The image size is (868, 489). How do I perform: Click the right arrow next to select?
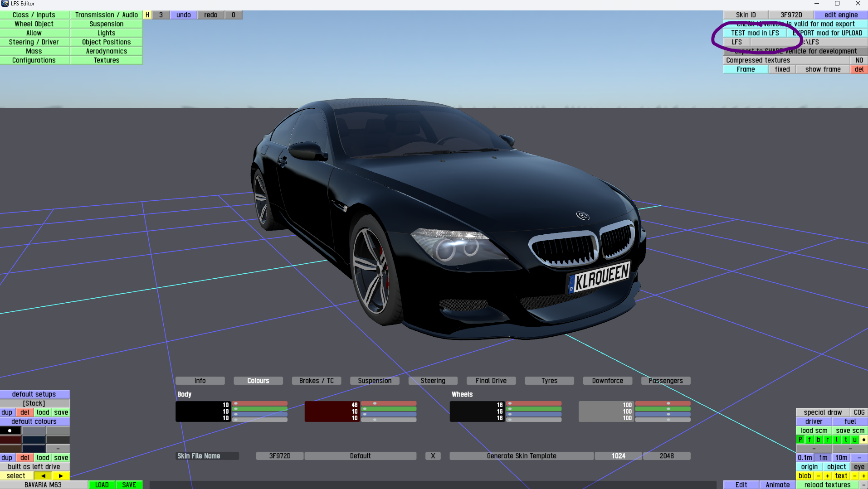pyautogui.click(x=61, y=476)
